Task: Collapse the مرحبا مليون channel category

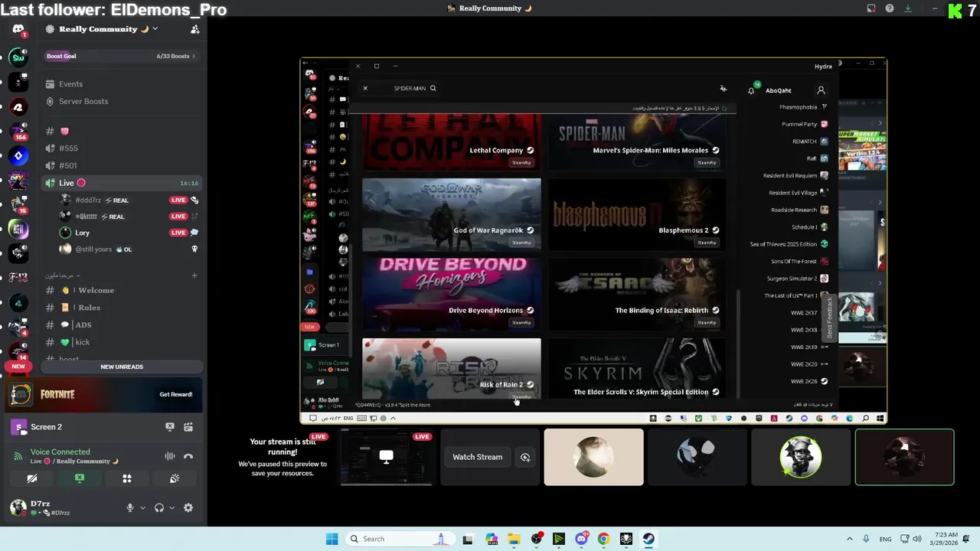Action: (63, 275)
